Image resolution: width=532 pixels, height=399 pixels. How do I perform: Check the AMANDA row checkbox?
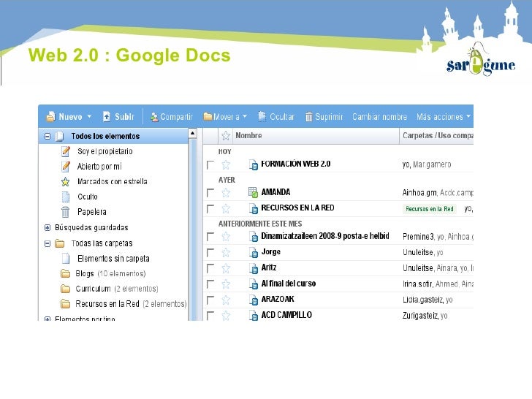[210, 193]
